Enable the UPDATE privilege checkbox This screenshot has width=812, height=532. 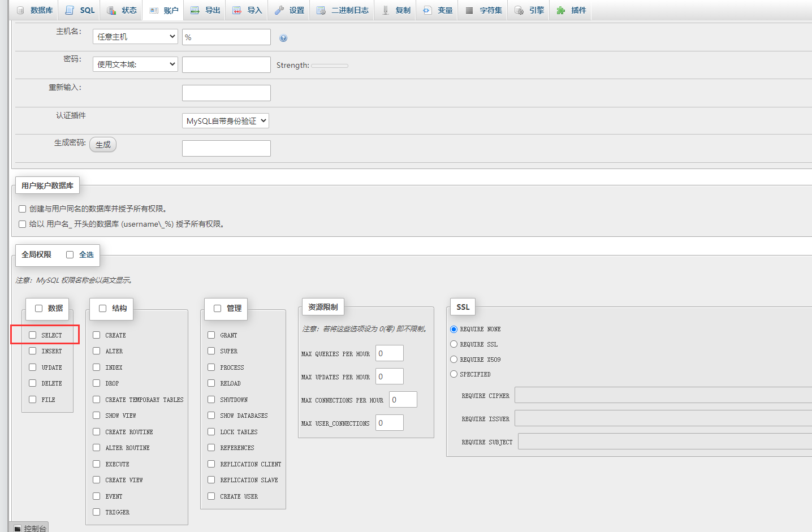pyautogui.click(x=33, y=367)
